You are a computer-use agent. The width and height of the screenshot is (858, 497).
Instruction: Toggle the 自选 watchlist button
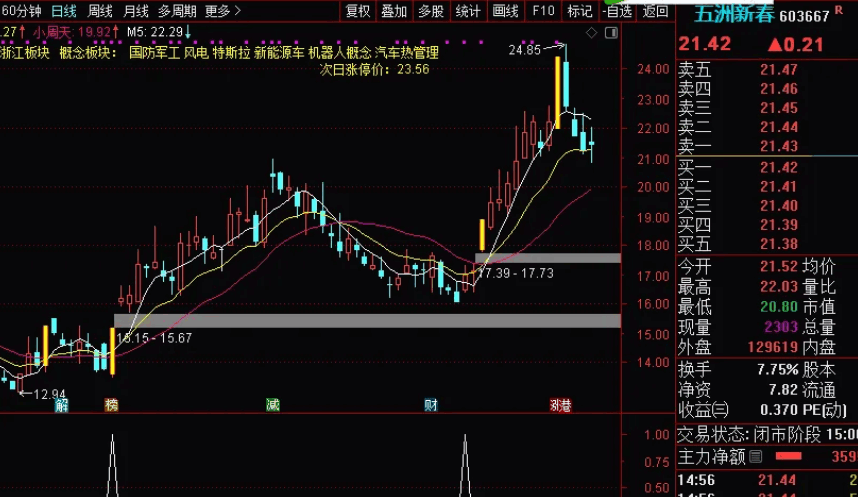point(618,11)
